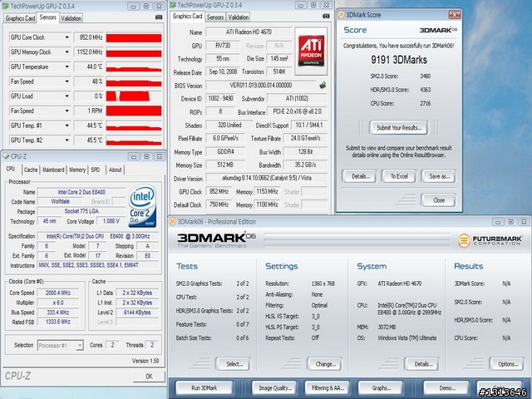
Task: Click the Core Speed value 2000.4 MHz
Action: [58, 293]
